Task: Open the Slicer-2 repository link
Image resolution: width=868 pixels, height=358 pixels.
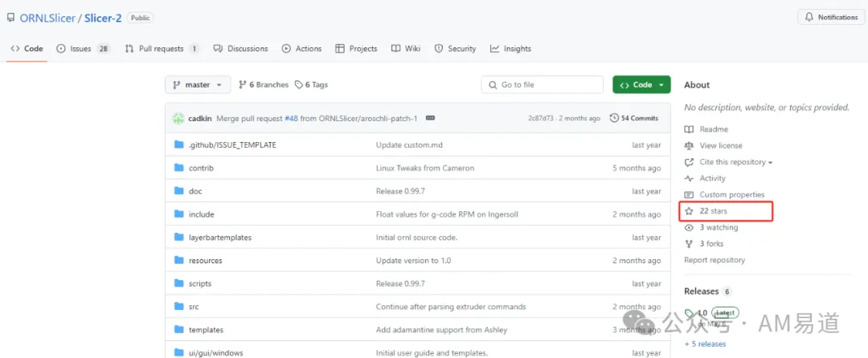Action: pos(103,18)
